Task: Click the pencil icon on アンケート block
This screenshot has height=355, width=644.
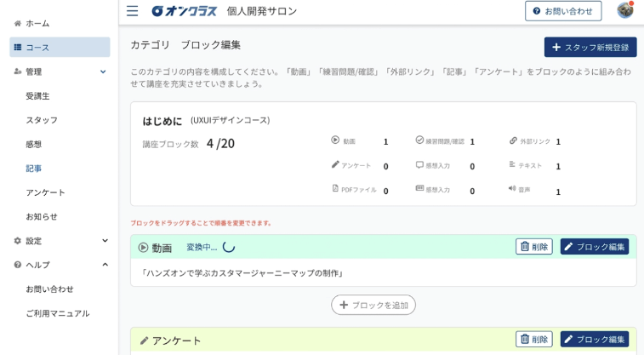Action: pos(144,341)
